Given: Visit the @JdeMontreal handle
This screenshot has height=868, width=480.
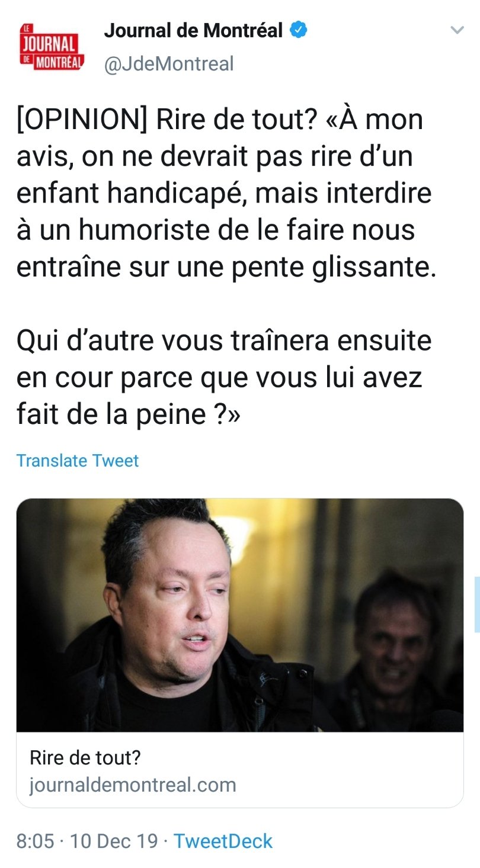Looking at the screenshot, I should (x=169, y=63).
